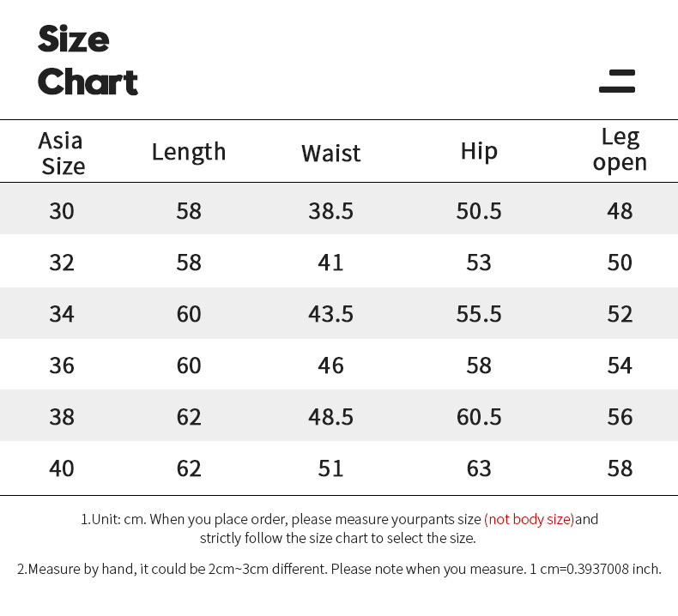Select the Asia size 36 cell

pos(62,365)
